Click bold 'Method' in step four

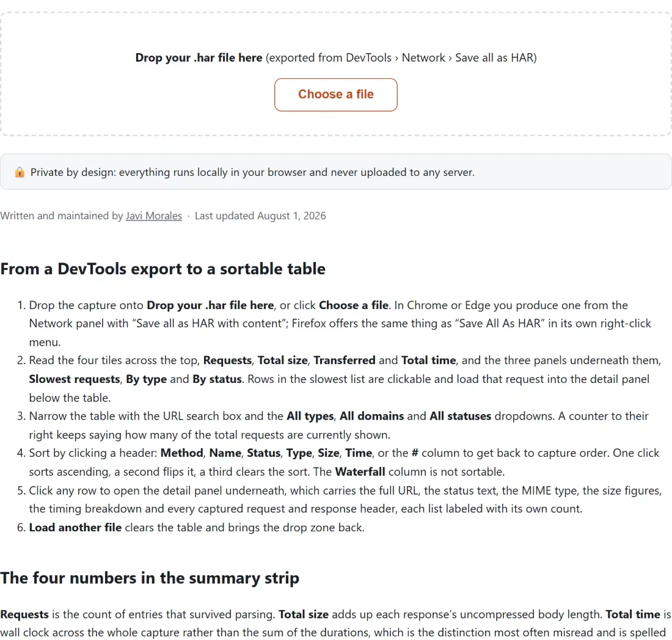tap(181, 453)
